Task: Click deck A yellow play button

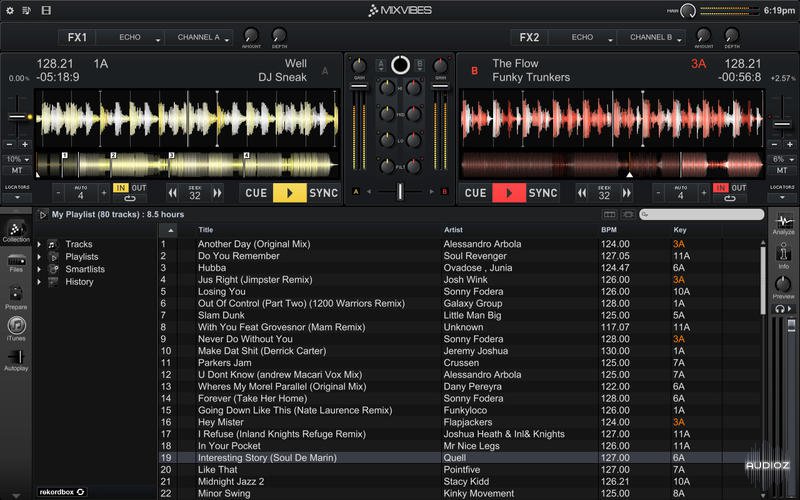Action: click(289, 193)
